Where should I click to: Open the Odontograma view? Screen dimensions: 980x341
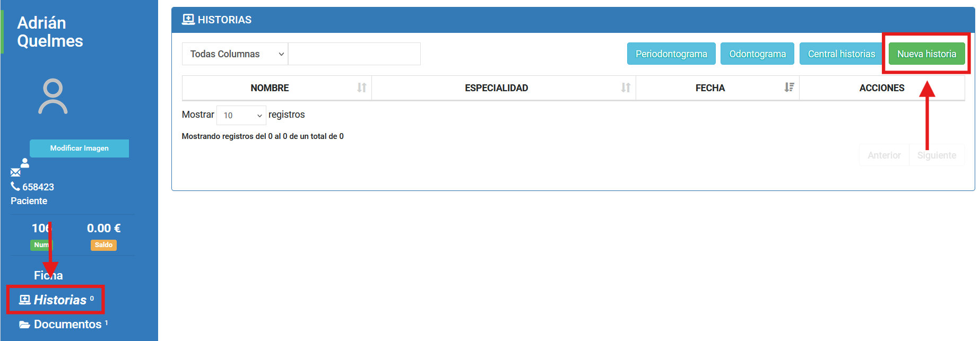757,54
